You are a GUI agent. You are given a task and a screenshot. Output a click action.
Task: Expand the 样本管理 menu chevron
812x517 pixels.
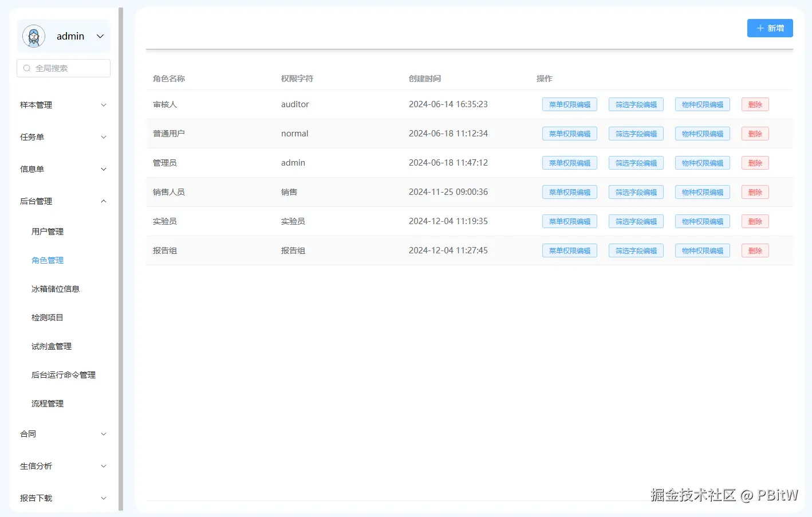pos(104,105)
